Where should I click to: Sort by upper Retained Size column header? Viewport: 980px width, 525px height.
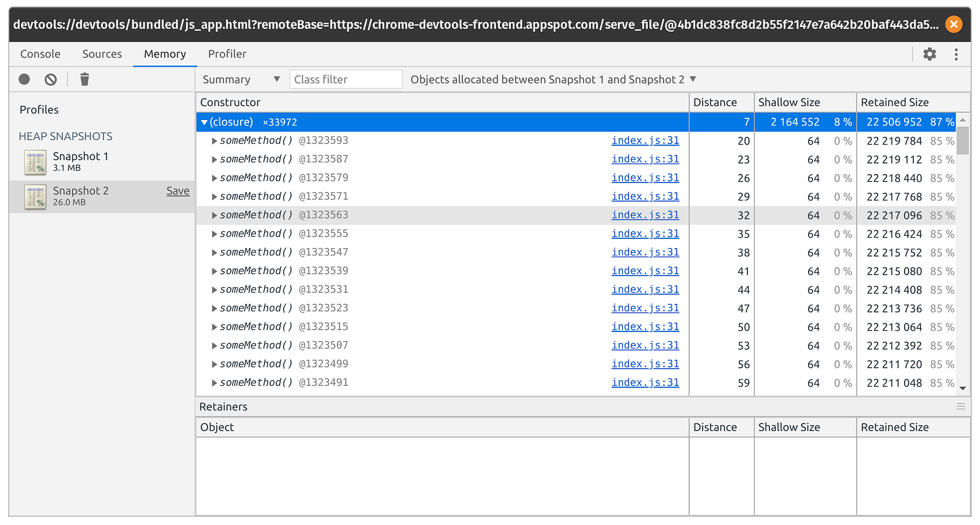click(913, 102)
